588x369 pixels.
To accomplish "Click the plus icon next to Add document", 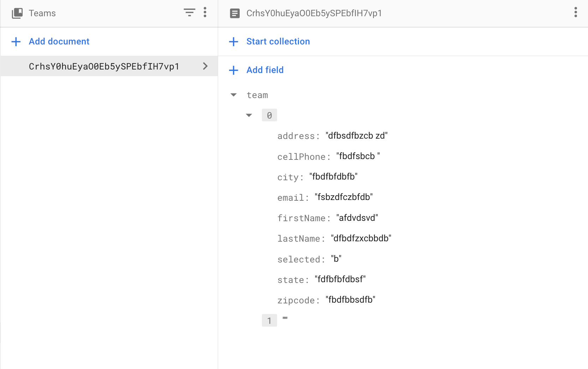I will pyautogui.click(x=16, y=42).
